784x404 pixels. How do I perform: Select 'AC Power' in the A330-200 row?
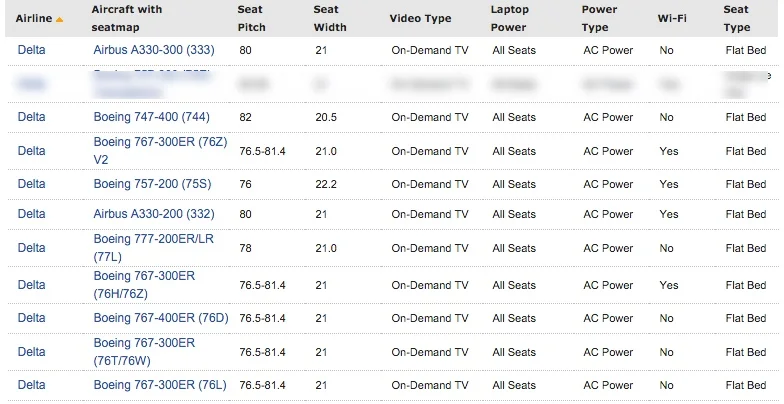click(608, 214)
